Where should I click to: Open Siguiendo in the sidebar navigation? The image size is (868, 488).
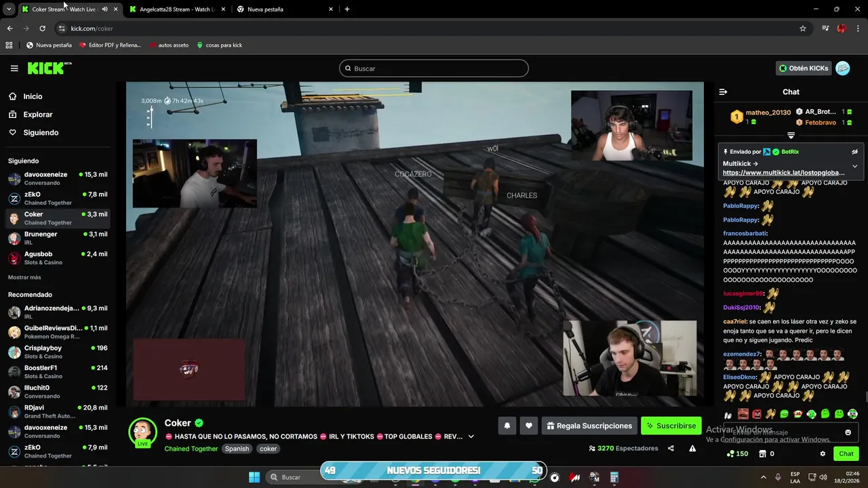click(x=41, y=133)
